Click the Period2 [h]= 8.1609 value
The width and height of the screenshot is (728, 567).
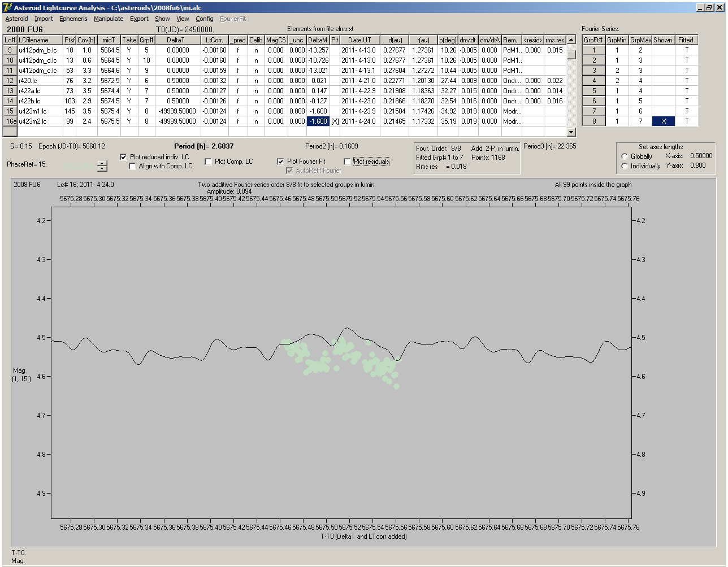point(332,146)
